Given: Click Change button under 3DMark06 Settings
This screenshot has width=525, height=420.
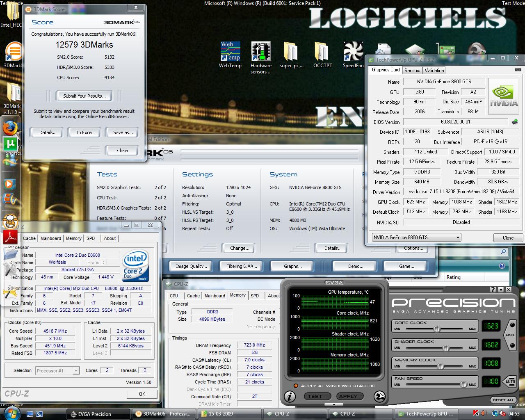Looking at the screenshot, I should [240, 248].
